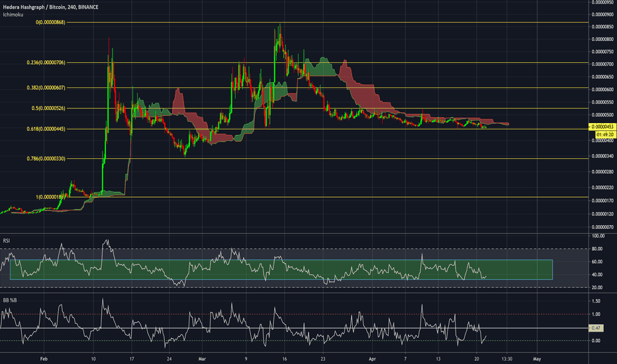Click the Mar date on time axis
The width and height of the screenshot is (617, 364).
[203, 359]
